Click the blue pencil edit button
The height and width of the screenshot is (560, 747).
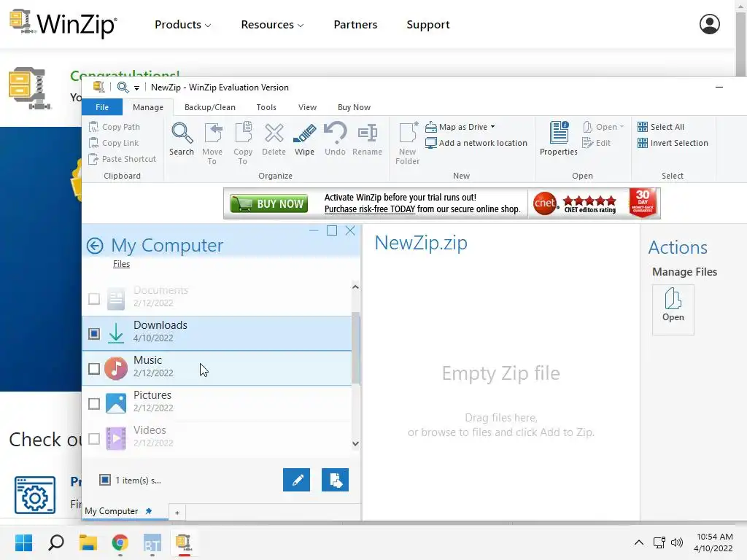pyautogui.click(x=296, y=480)
